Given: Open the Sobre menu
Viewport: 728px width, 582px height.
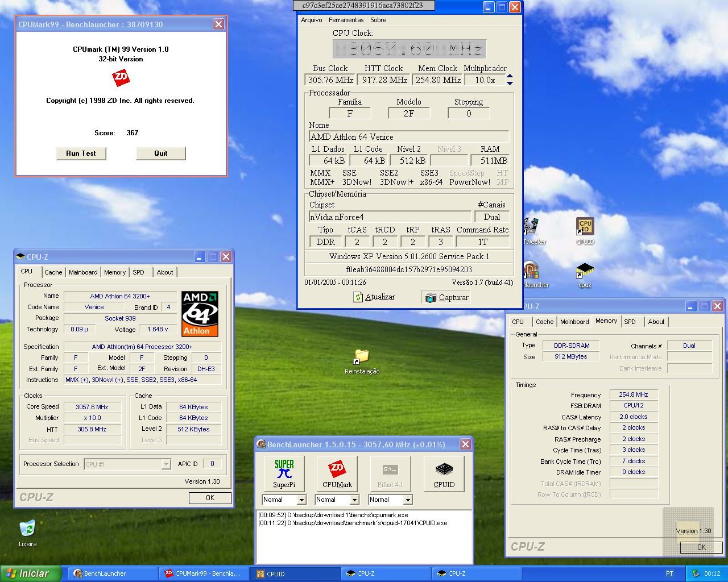Looking at the screenshot, I should tap(378, 20).
